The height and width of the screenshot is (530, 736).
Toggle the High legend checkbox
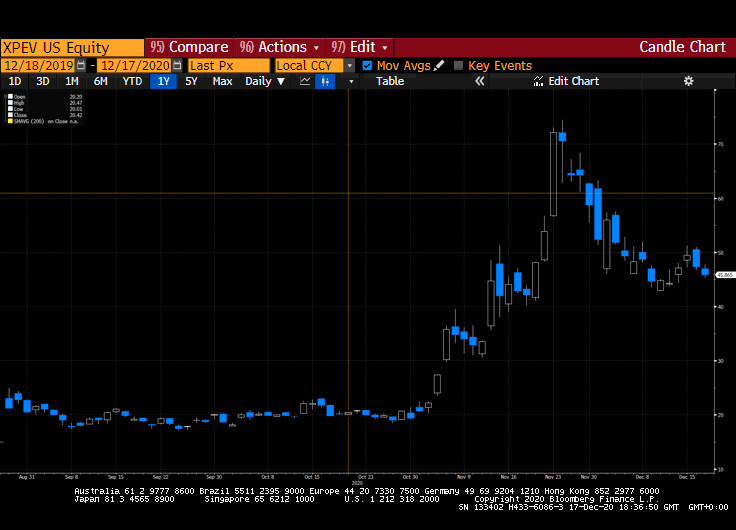(10, 103)
